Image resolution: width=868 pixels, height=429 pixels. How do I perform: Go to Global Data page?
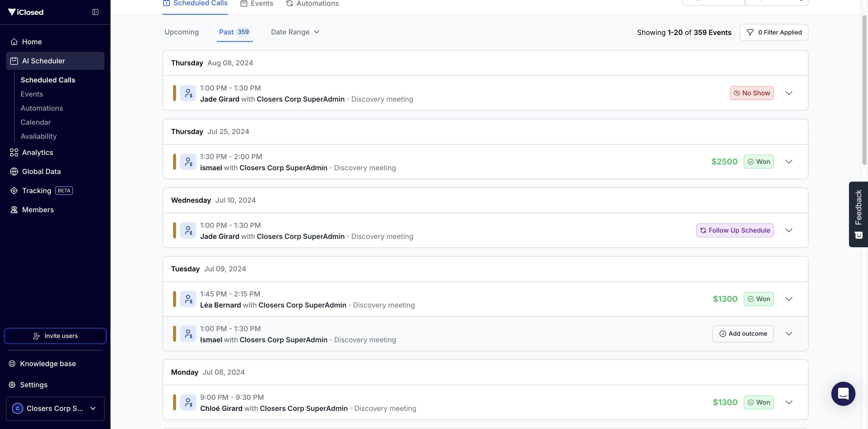(x=41, y=172)
